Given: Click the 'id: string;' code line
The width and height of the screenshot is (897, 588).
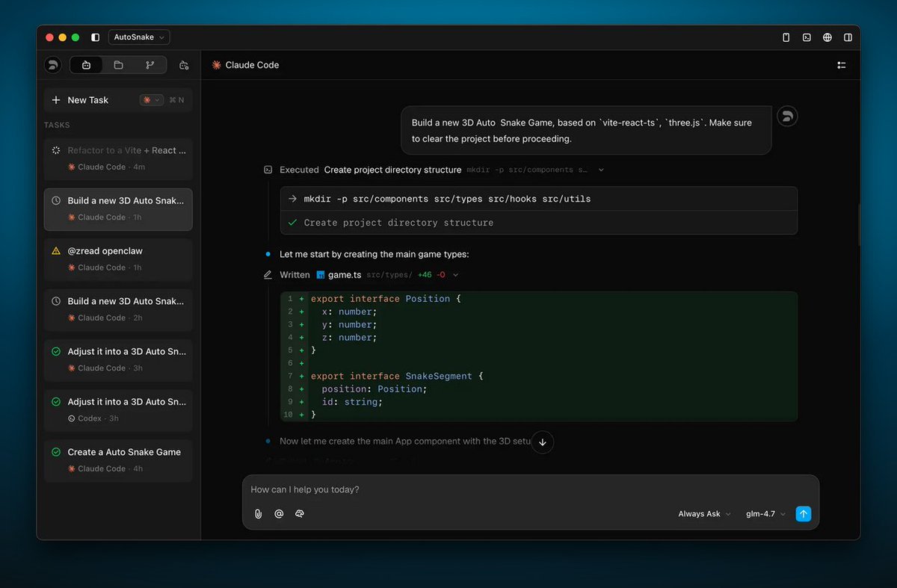Looking at the screenshot, I should coord(352,402).
